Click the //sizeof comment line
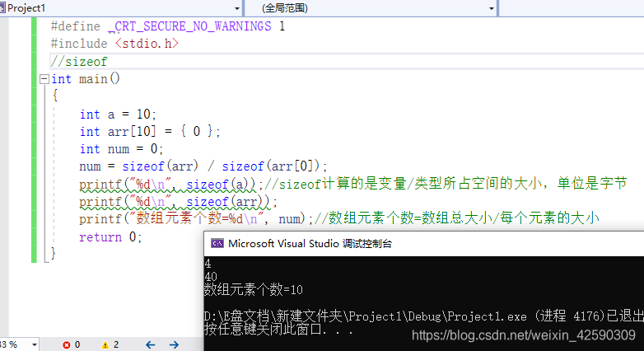The width and height of the screenshot is (644, 351). (79, 62)
